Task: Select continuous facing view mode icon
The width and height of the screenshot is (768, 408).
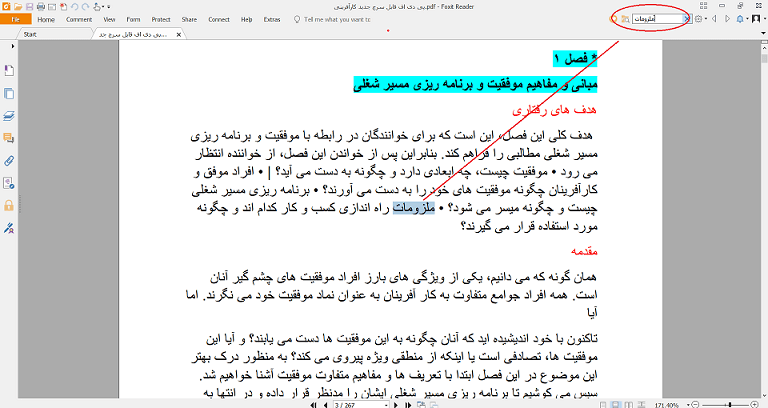Action: click(x=642, y=405)
